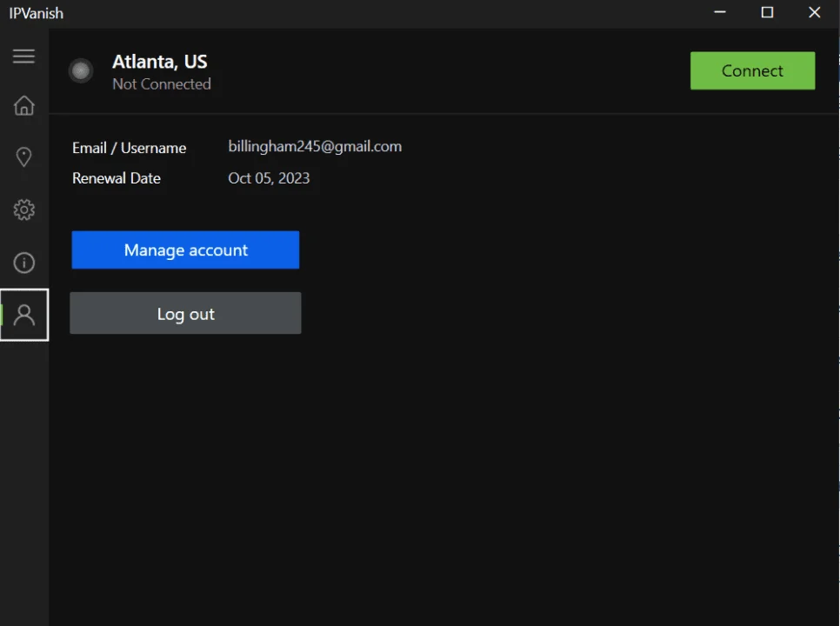Open the Settings gear icon
This screenshot has width=840, height=626.
(x=23, y=210)
